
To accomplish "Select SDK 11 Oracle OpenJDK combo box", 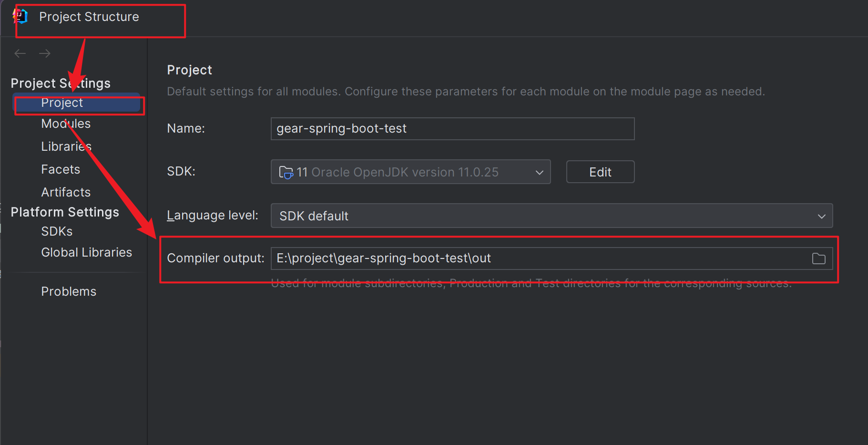I will point(410,172).
